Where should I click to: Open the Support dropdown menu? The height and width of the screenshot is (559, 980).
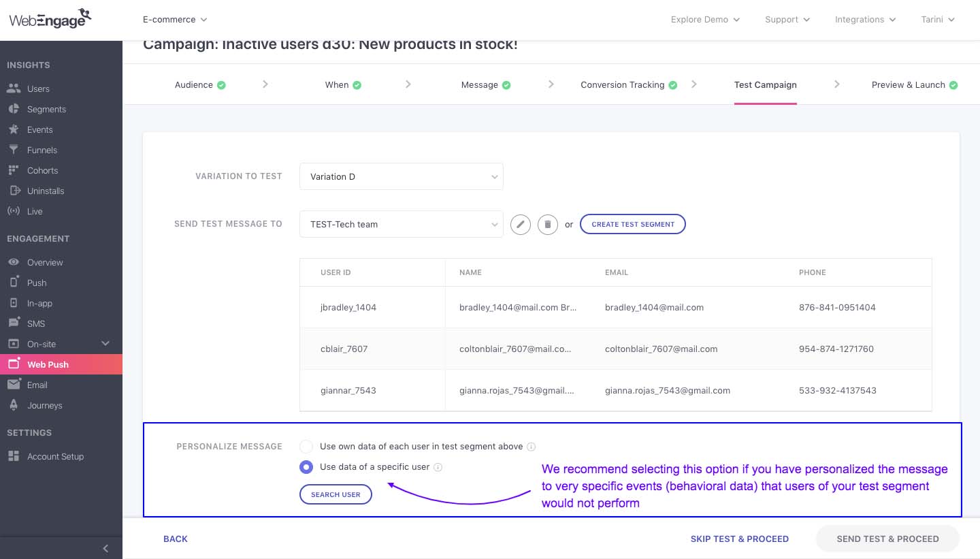787,19
